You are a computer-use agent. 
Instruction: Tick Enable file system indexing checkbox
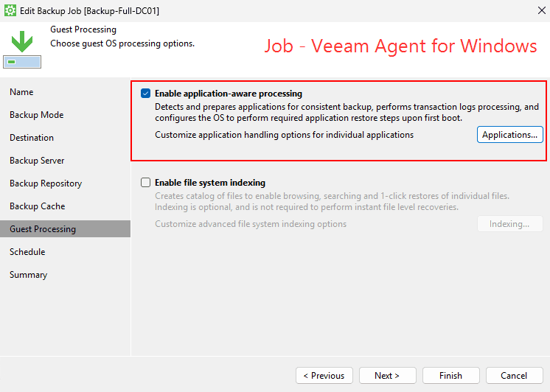[x=145, y=182]
